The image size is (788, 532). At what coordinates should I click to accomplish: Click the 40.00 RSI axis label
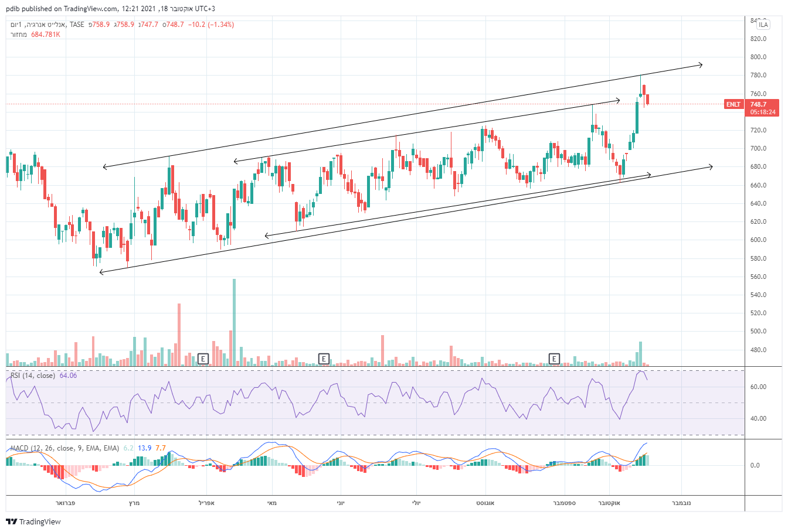click(x=759, y=418)
